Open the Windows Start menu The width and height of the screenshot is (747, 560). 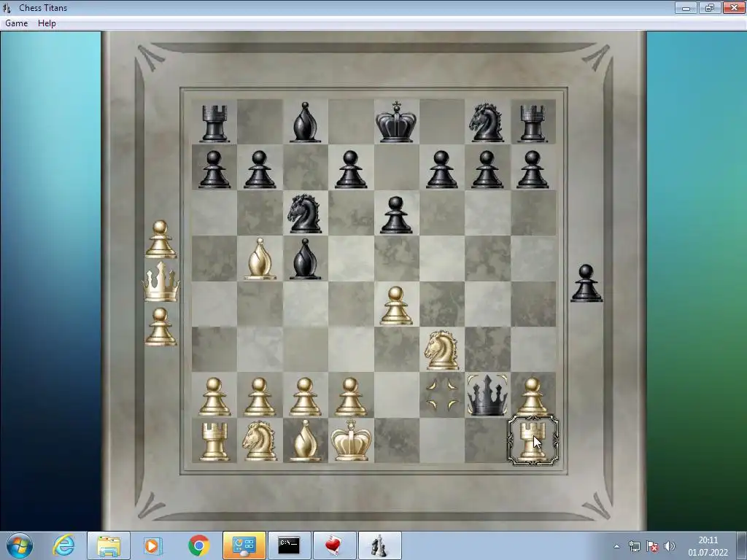pos(20,545)
